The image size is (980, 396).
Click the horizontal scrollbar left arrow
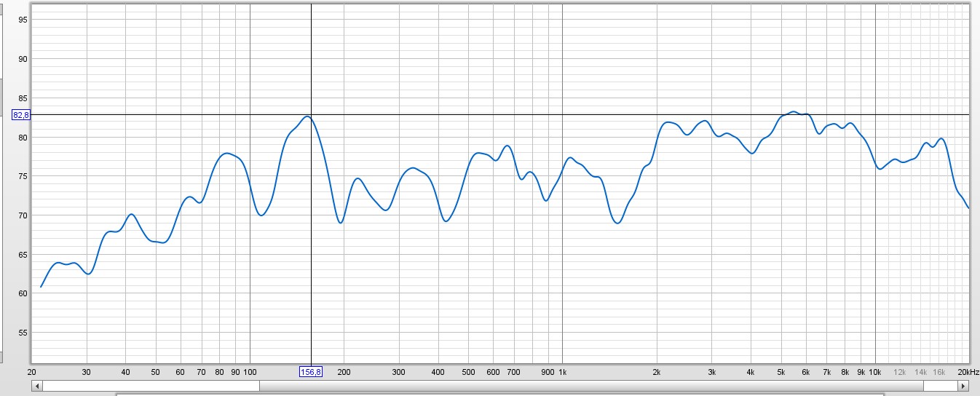tap(36, 386)
